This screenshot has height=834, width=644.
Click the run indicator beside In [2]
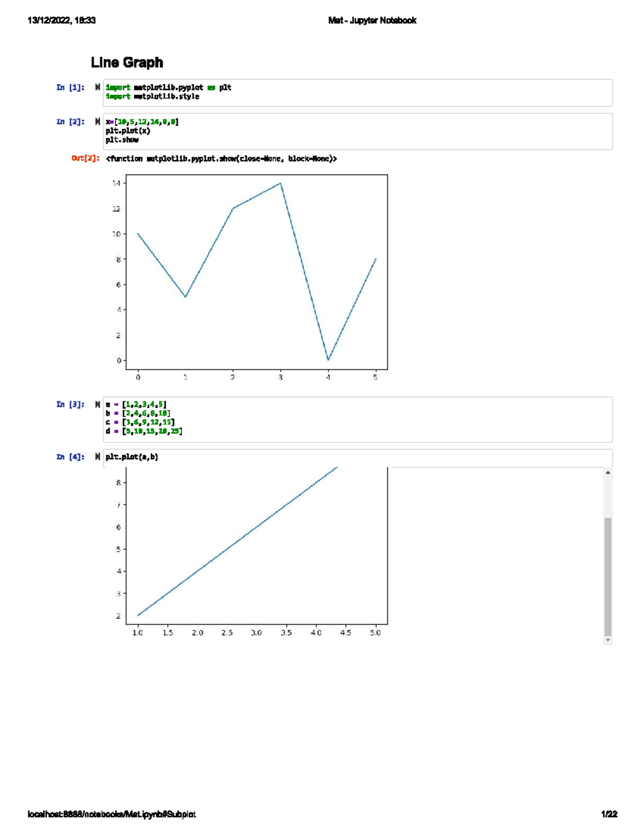coord(97,121)
